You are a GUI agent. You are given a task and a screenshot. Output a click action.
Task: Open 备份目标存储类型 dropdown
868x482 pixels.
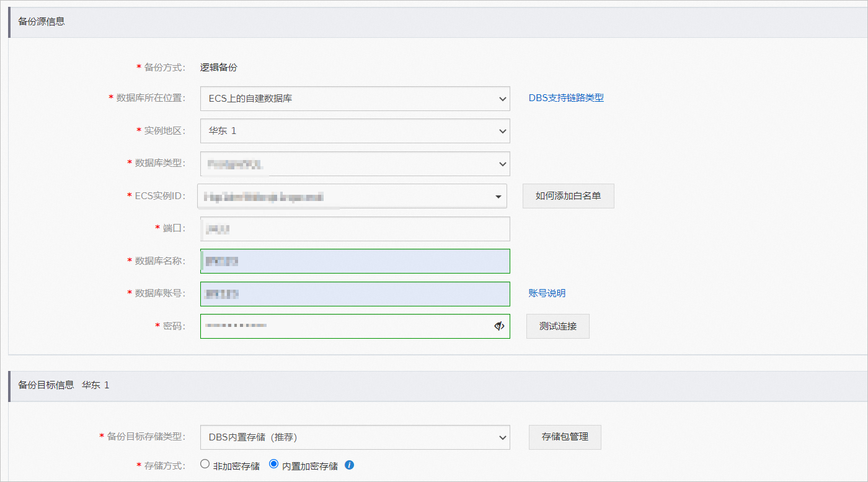[355, 437]
